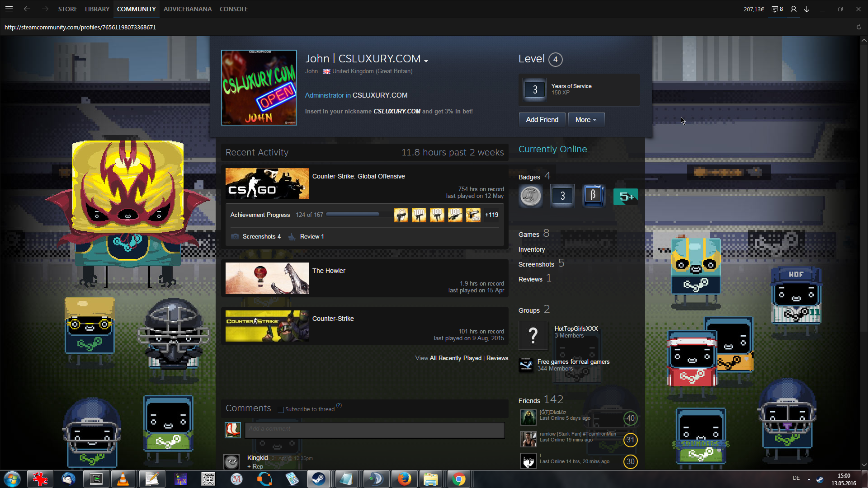Open the friends account icon
Viewport: 868px width, 488px height.
coord(793,9)
